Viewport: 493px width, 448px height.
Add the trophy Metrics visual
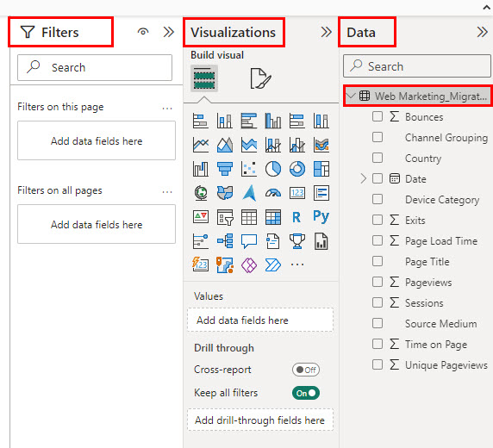[x=297, y=241]
